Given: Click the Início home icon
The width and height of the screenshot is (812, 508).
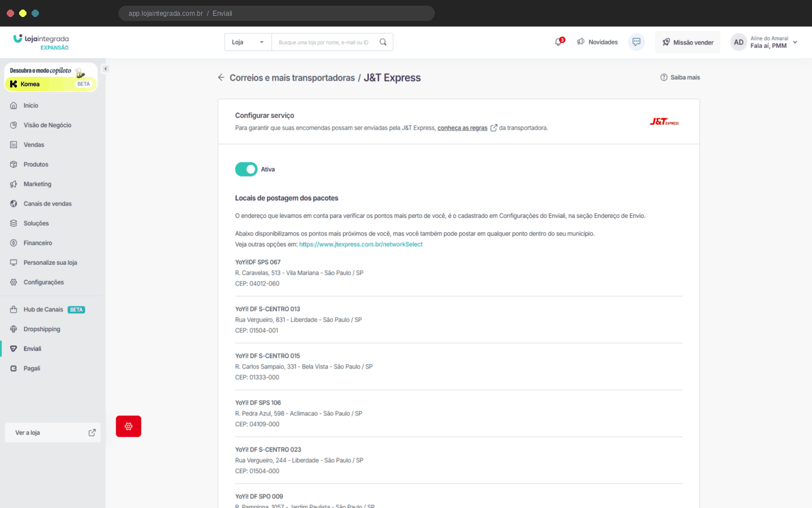Looking at the screenshot, I should 14,106.
